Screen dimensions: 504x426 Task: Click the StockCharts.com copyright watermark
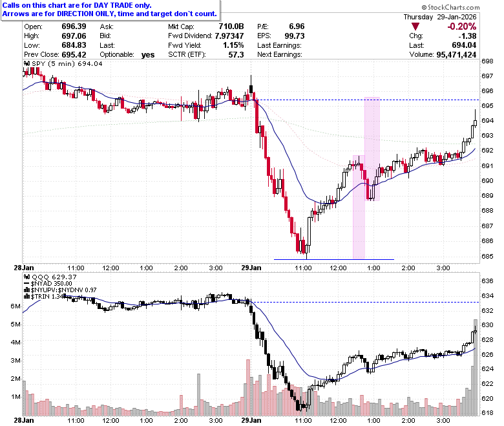tap(450, 7)
